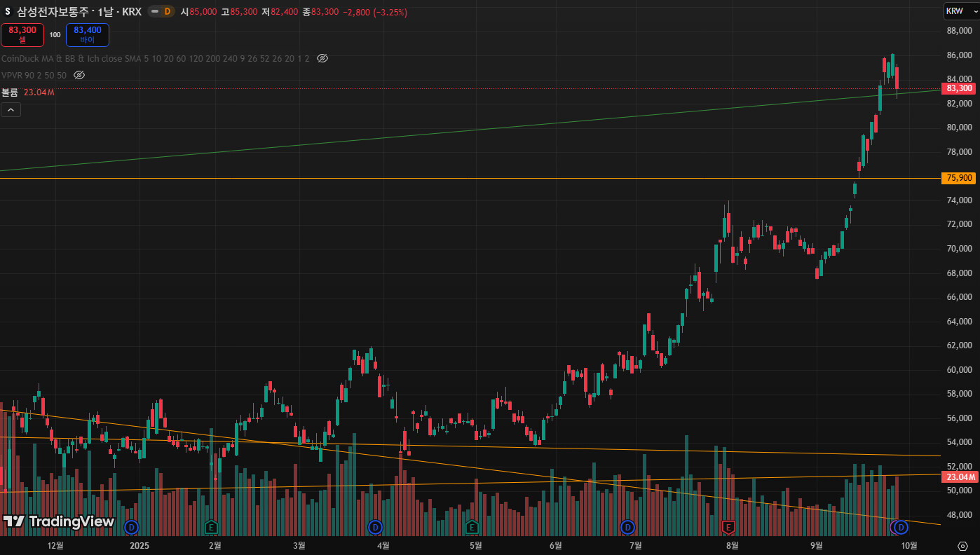980x555 pixels.
Task: Click the 10월 label on the time axis
Action: pos(909,545)
